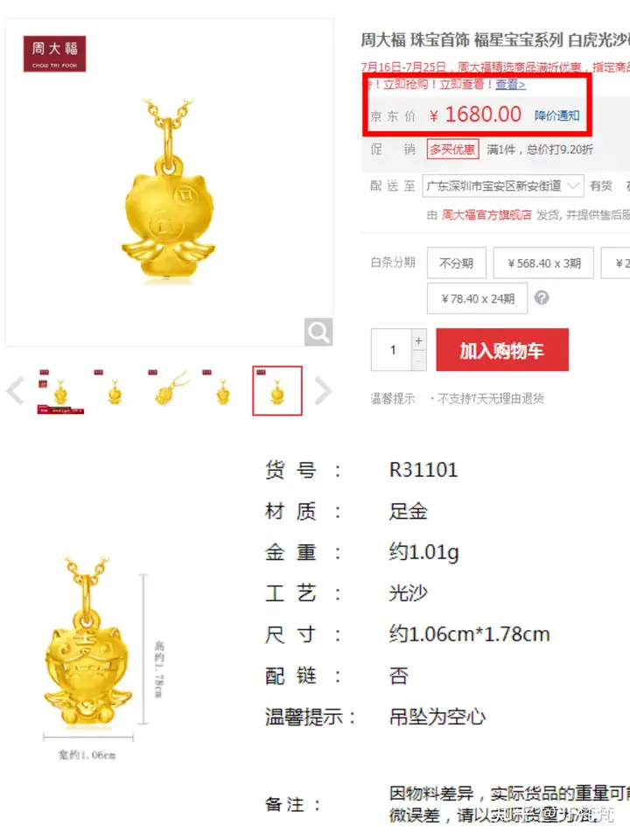Screen dimensions: 630x840
Task: Open the delivery address dropdown for 广东深圳市宝安区
Action: pos(503,185)
